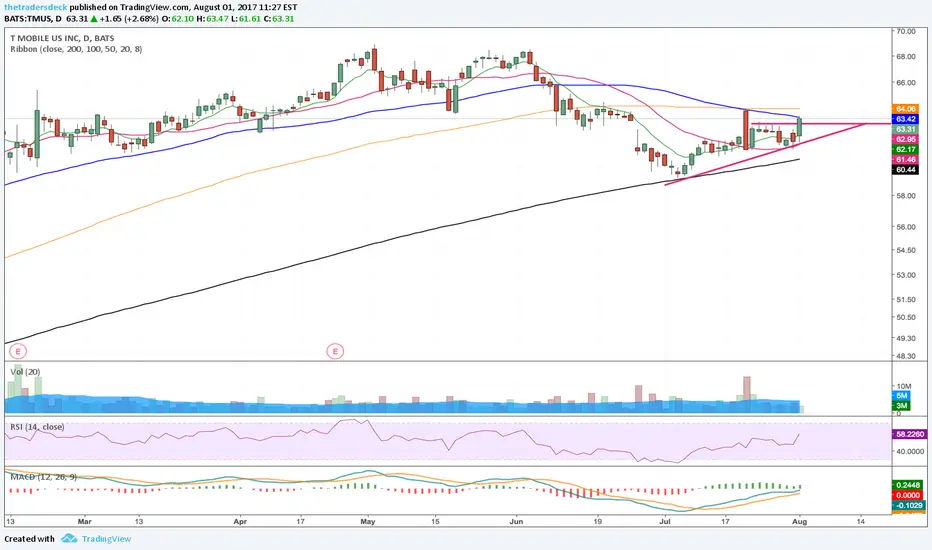Click the 51.50 price axis value
932x550 pixels.
(x=906, y=300)
